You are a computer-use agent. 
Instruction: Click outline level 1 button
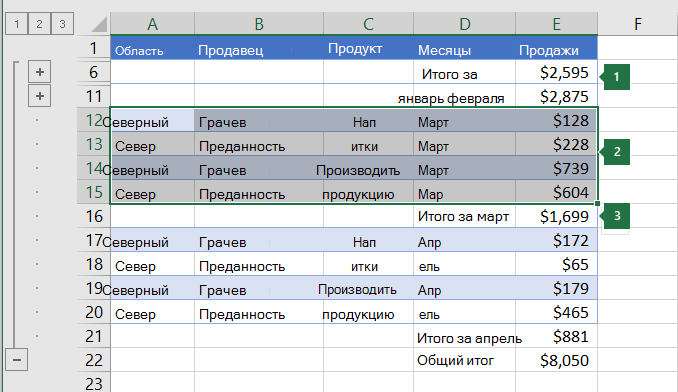[16, 24]
